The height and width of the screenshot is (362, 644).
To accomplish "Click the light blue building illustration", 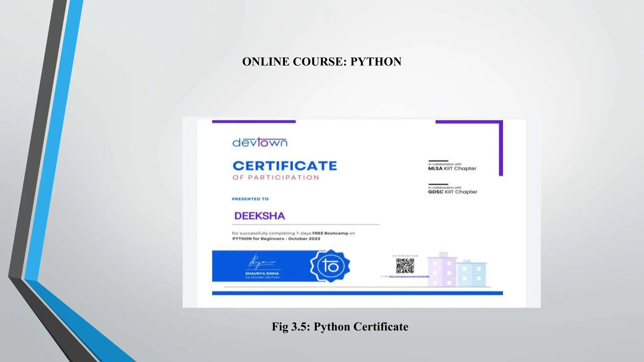I will [471, 273].
